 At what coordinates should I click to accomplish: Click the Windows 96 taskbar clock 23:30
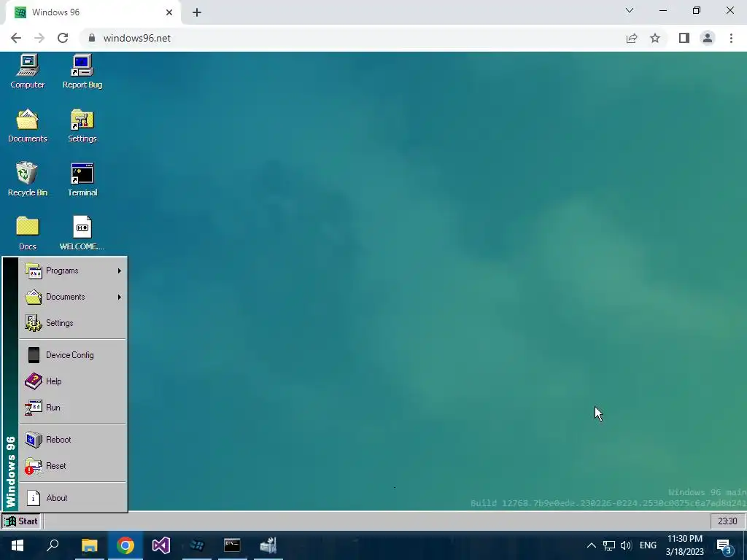coord(727,521)
